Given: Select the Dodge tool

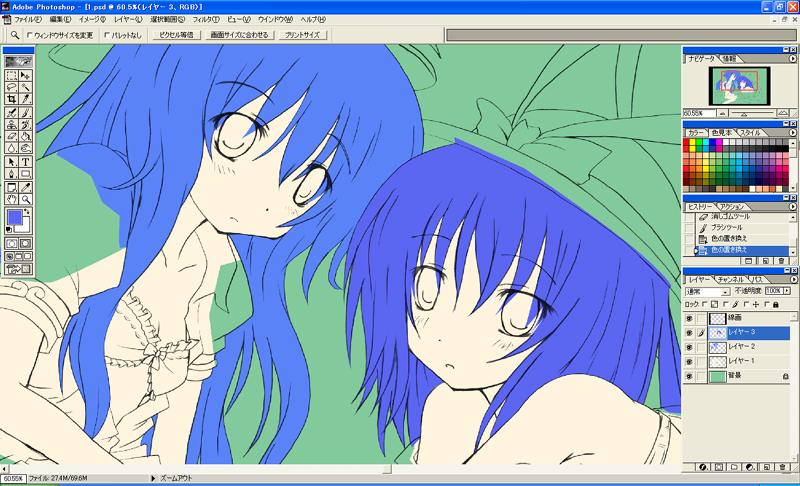Looking at the screenshot, I should click(x=25, y=148).
